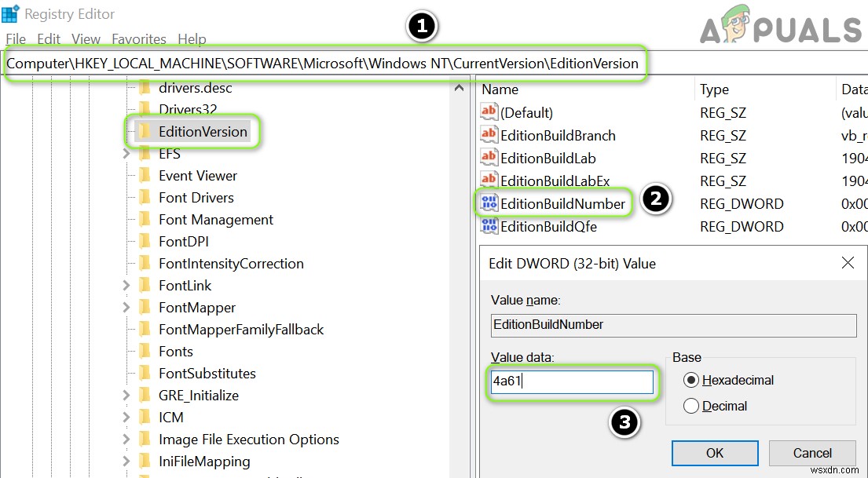Select the Hexadecimal base option
The image size is (868, 478).
pos(691,380)
